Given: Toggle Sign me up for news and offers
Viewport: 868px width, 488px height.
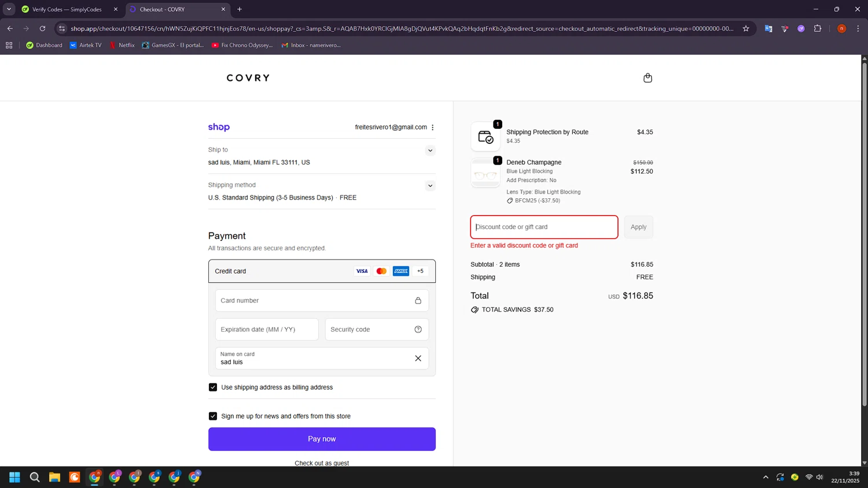Looking at the screenshot, I should [213, 416].
